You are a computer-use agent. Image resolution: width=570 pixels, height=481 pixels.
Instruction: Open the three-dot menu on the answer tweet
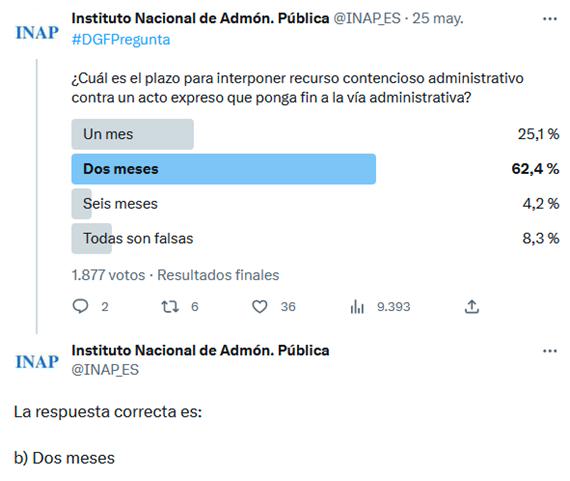pos(550,351)
